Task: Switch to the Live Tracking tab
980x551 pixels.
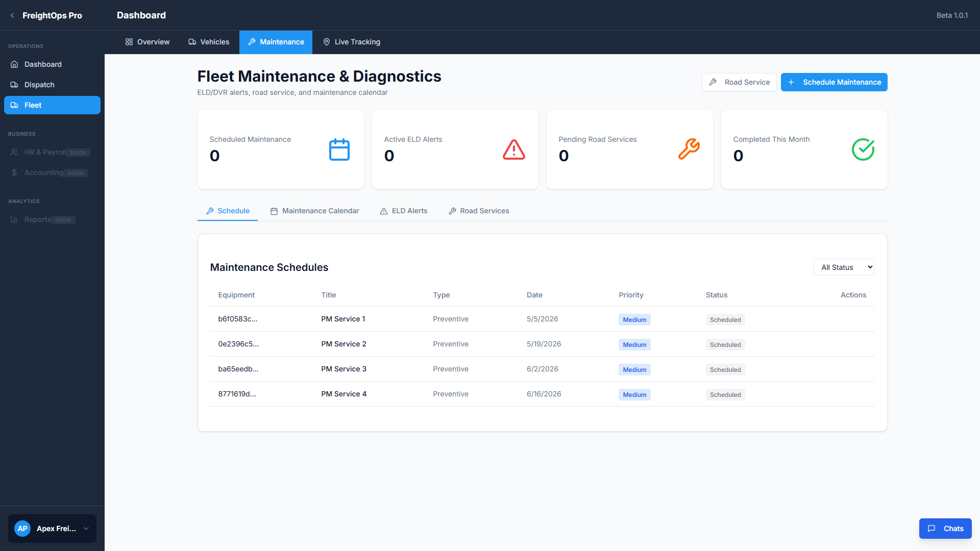Action: [x=352, y=42]
